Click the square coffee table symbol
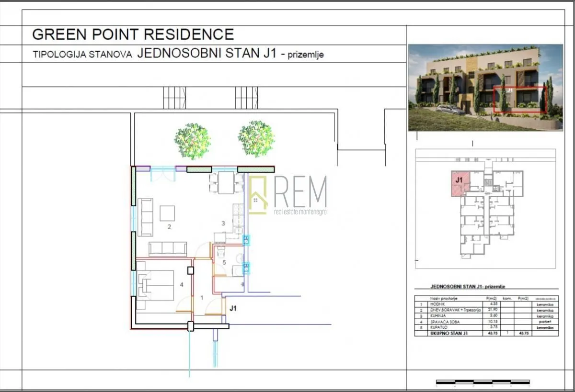This screenshot has height=392, width=575. point(167,213)
